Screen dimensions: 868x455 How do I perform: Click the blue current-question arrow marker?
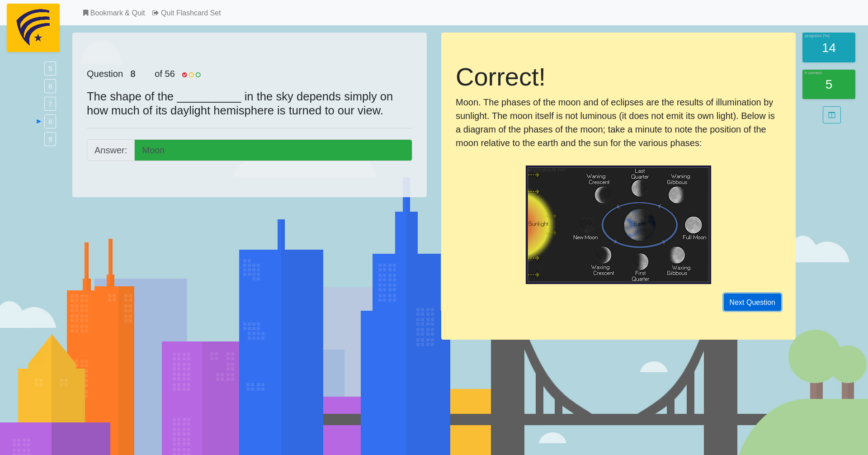pyautogui.click(x=39, y=121)
